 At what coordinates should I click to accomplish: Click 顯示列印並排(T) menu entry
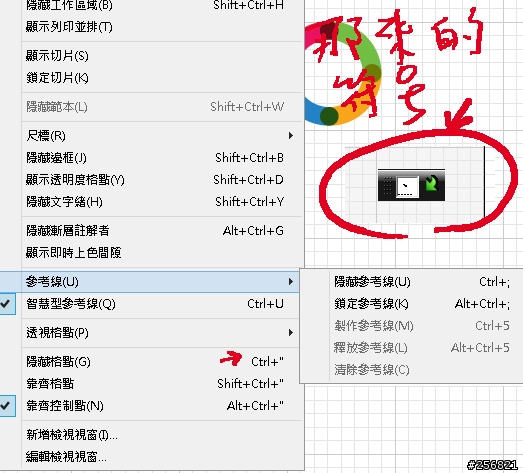click(x=162, y=27)
